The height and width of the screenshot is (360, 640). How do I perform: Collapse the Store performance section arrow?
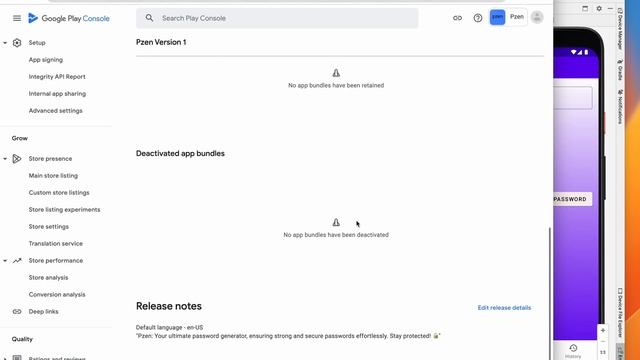(5, 260)
